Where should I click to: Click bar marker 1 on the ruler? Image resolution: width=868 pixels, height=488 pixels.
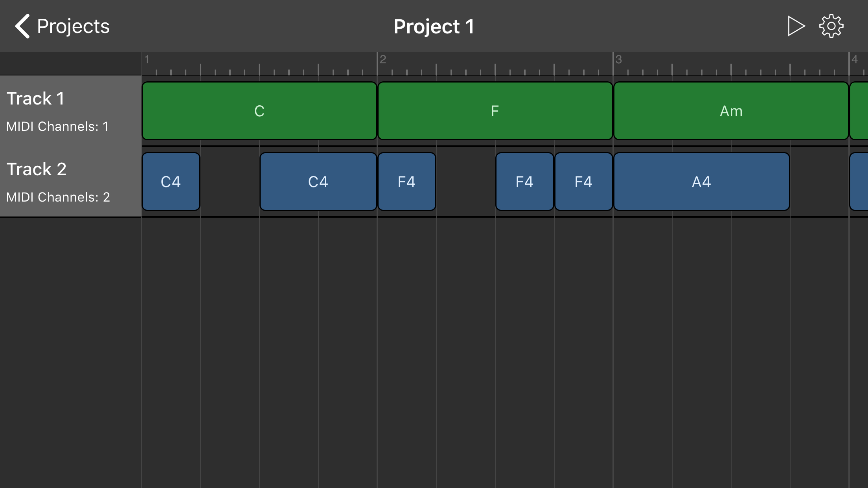click(x=147, y=60)
